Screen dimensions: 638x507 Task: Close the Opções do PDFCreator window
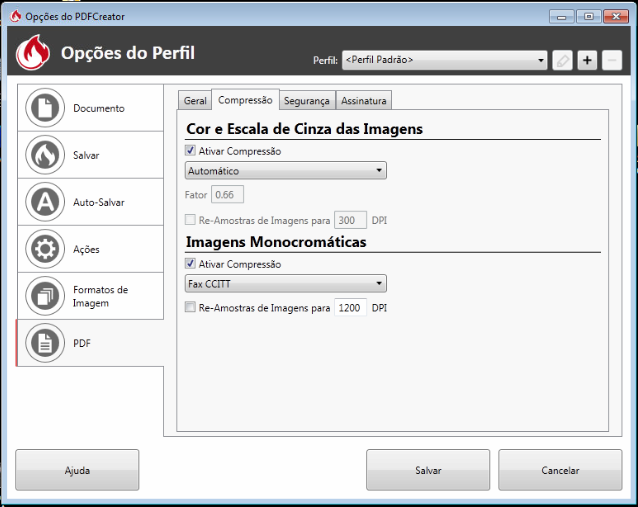[x=616, y=17]
